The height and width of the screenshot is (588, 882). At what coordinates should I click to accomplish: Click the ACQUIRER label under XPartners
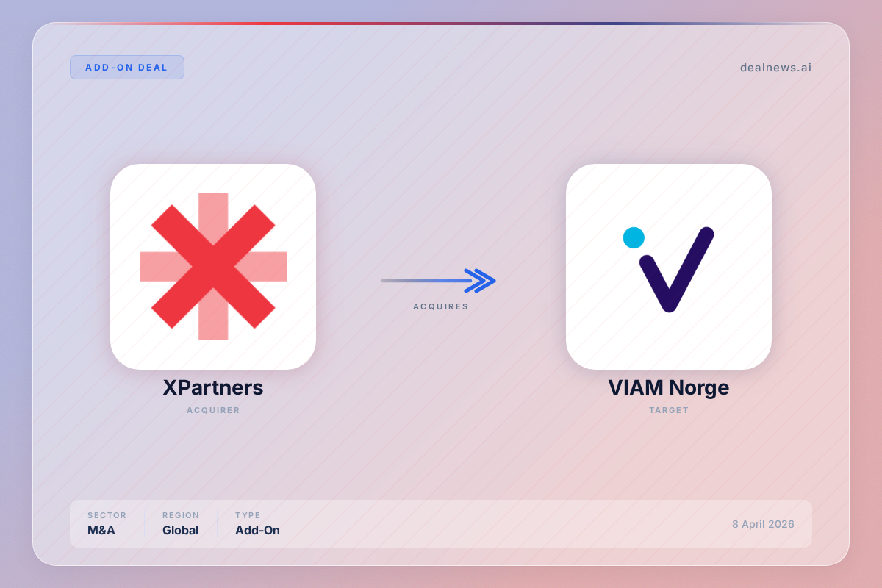coord(213,410)
